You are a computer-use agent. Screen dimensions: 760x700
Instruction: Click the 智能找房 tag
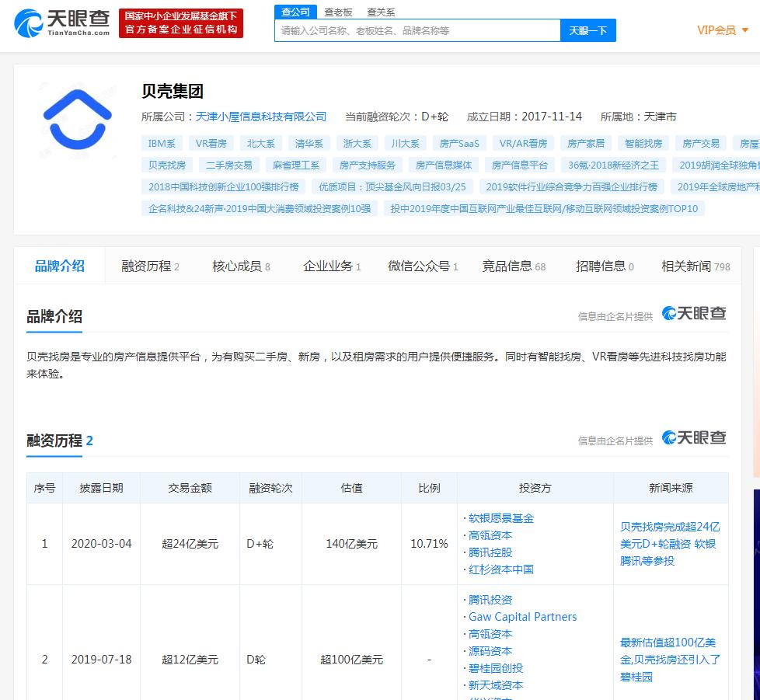[x=643, y=144]
